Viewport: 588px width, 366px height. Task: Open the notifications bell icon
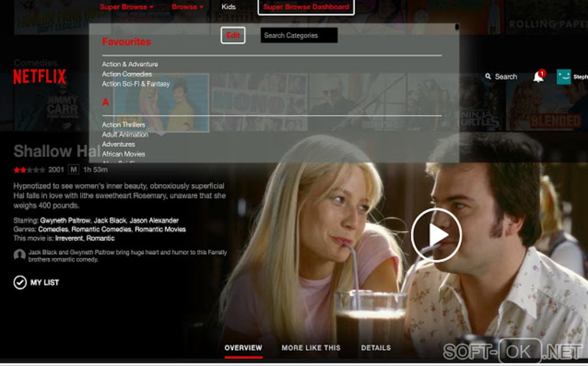(538, 76)
